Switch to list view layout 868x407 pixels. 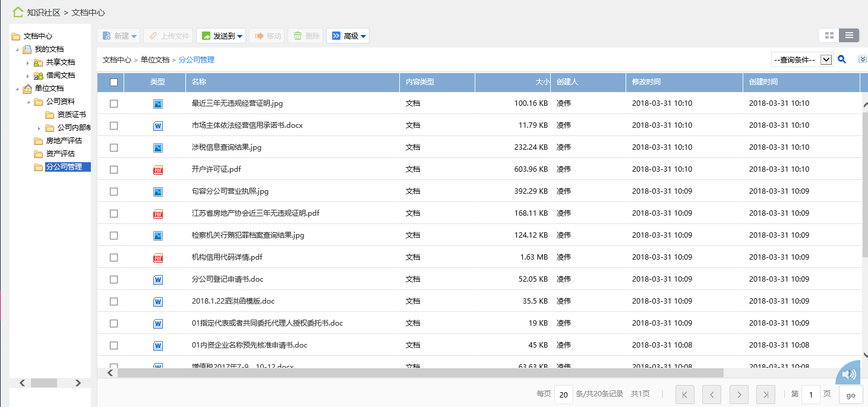[849, 36]
